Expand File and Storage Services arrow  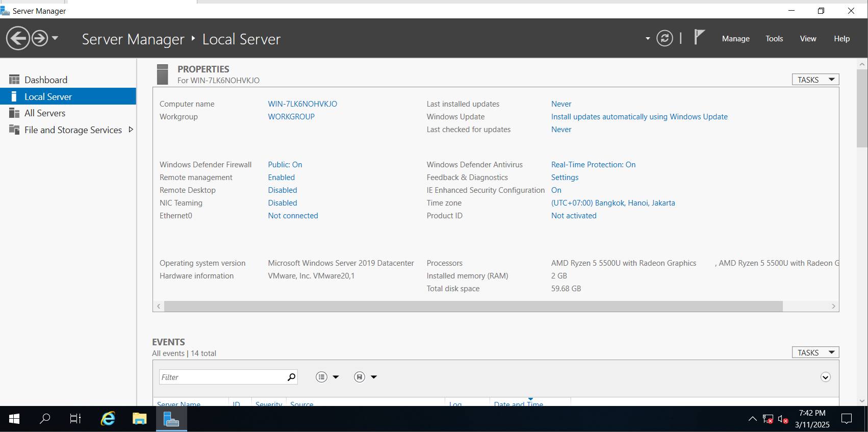[x=131, y=130]
